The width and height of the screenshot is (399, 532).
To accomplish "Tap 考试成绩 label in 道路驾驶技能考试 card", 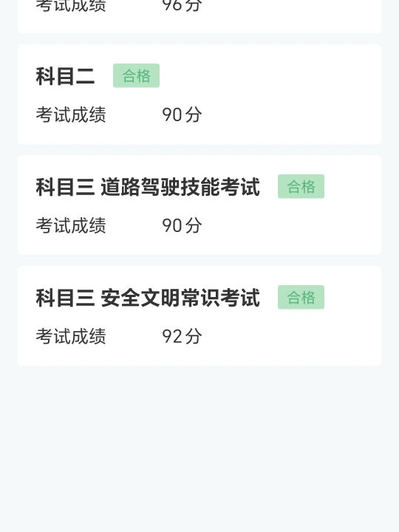I will (x=71, y=225).
